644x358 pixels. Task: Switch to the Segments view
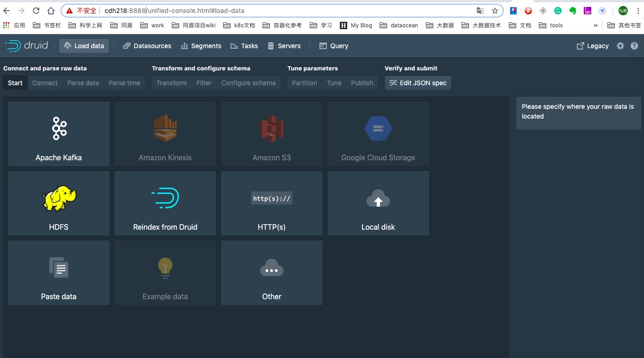[201, 46]
